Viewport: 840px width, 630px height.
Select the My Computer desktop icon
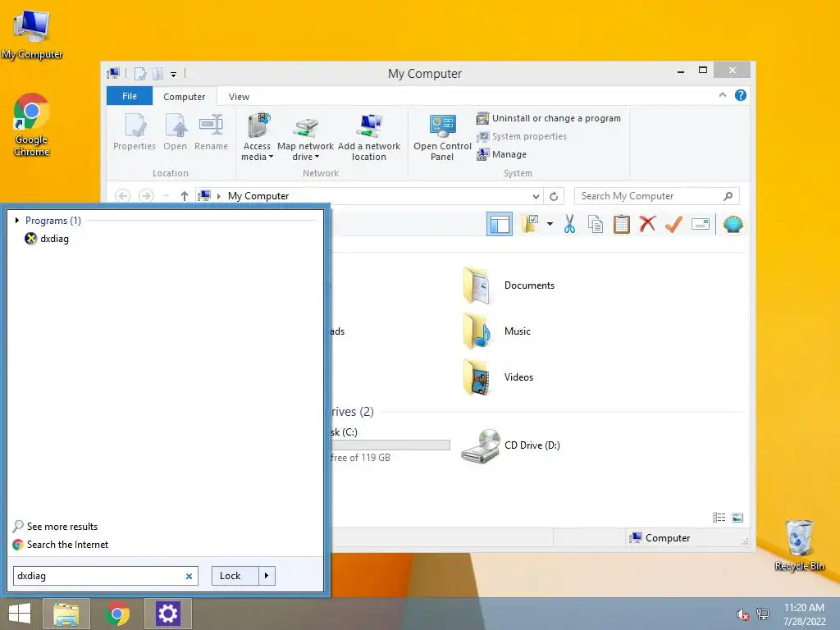click(32, 34)
